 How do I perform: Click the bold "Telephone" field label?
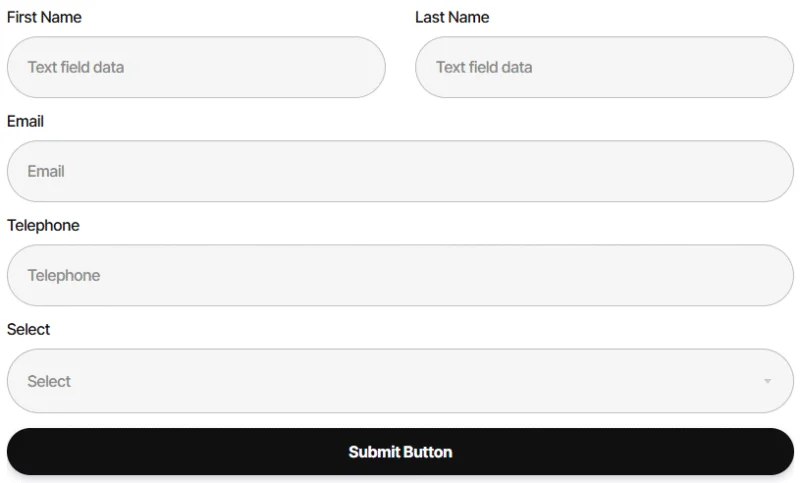(43, 225)
